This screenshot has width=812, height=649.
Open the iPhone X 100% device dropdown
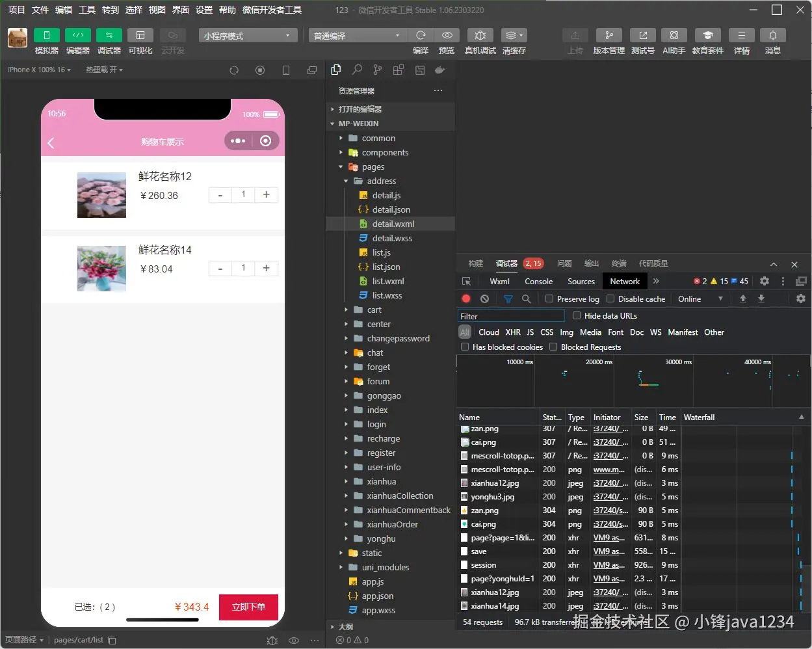point(39,70)
